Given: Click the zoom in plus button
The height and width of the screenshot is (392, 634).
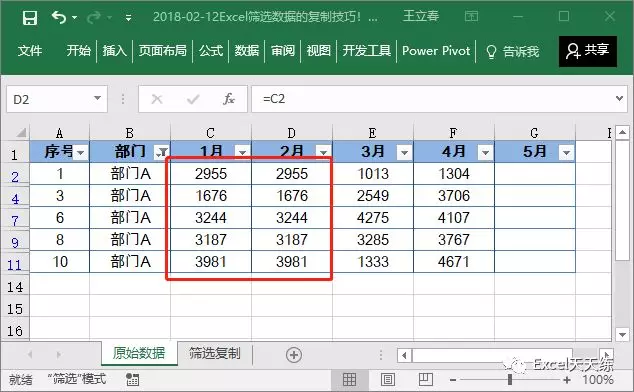Looking at the screenshot, I should point(567,379).
